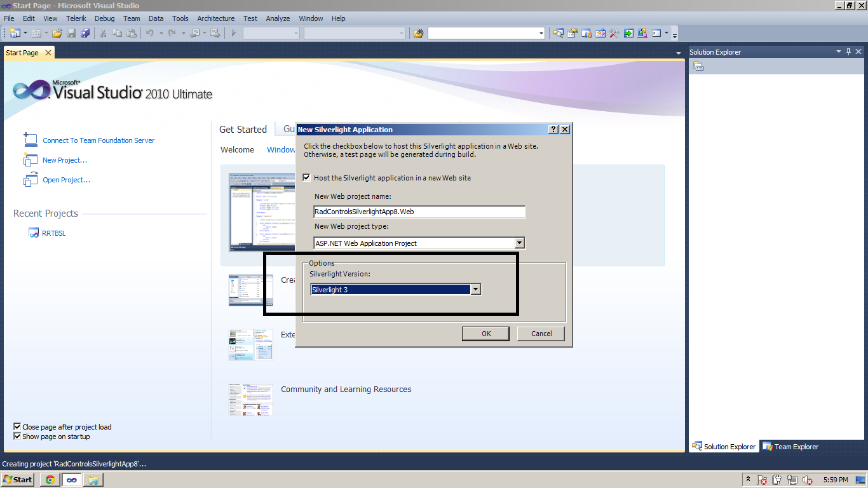Viewport: 868px width, 488px height.
Task: Select the Get Started tab
Action: (243, 130)
